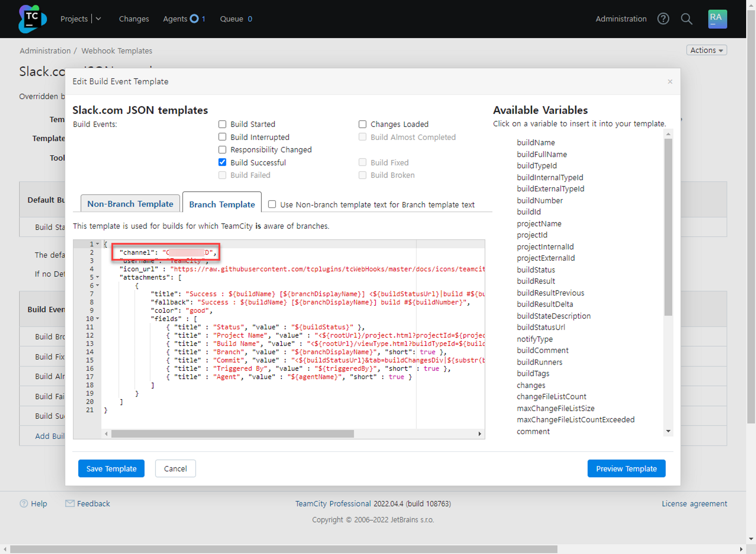Insert changeFileListCount variable
The height and width of the screenshot is (554, 756).
551,396
